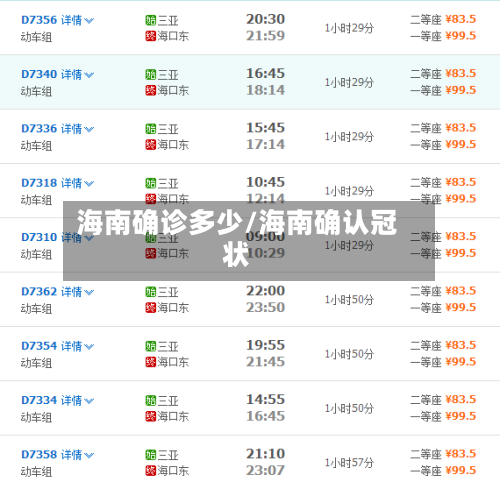Image resolution: width=500 pixels, height=482 pixels.
Task: Click 三亚 origin in D7358 row
Action: (168, 455)
